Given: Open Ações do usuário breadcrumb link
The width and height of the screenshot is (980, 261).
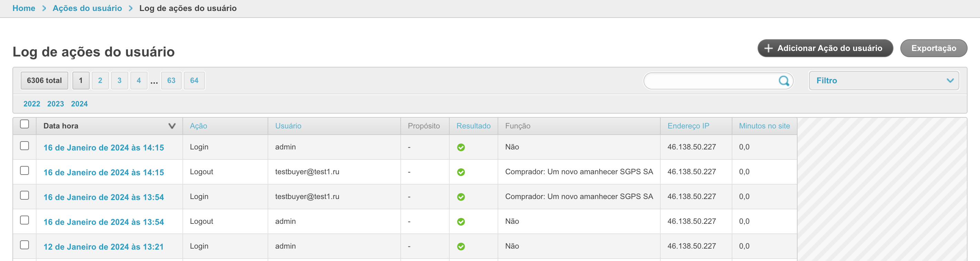Looking at the screenshot, I should pyautogui.click(x=87, y=8).
